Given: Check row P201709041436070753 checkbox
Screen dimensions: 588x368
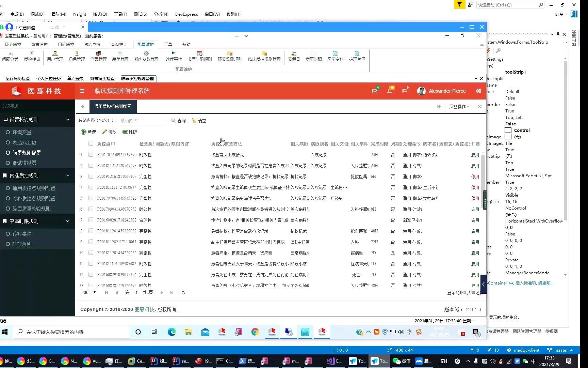Looking at the screenshot, I should 91,209.
